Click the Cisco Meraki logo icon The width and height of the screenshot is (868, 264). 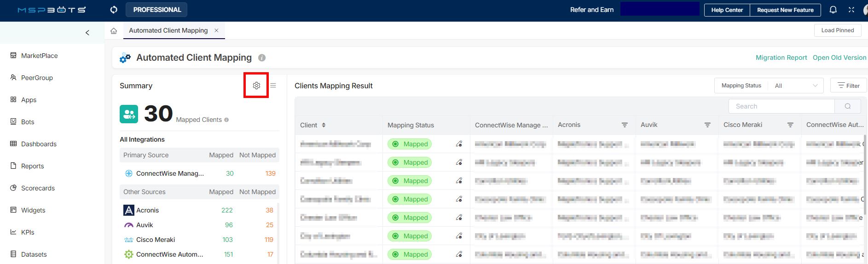point(129,240)
